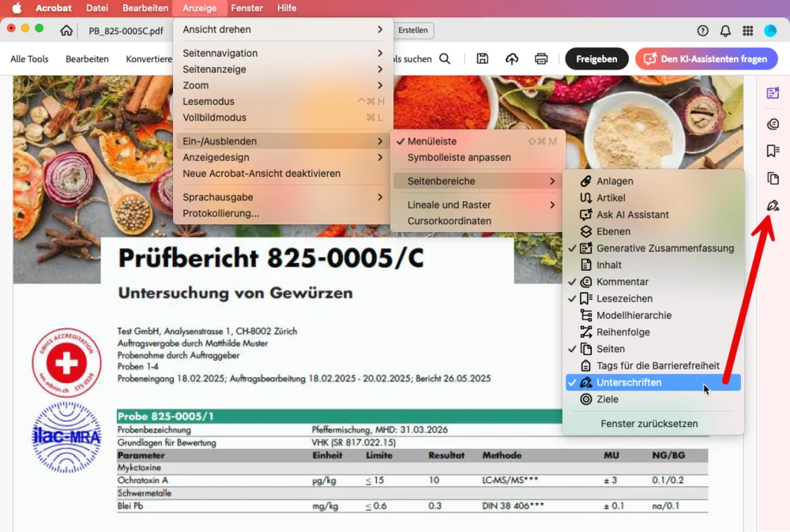This screenshot has height=532, width=790.
Task: Click the Freigeben button
Action: pyautogui.click(x=596, y=59)
